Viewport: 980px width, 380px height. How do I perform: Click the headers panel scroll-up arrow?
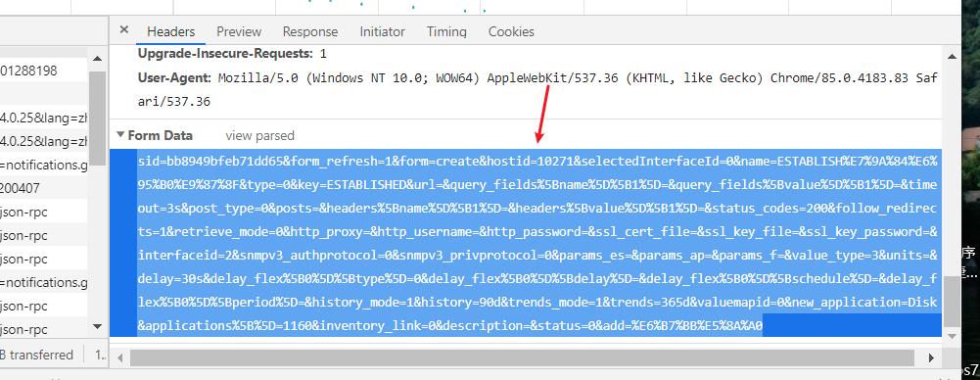[x=952, y=57]
